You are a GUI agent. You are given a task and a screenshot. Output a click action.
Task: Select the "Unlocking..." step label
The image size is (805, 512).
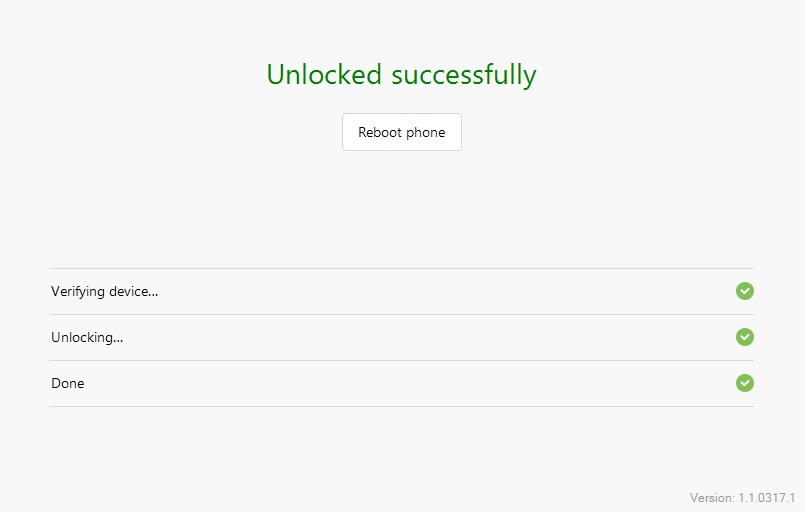tap(87, 338)
